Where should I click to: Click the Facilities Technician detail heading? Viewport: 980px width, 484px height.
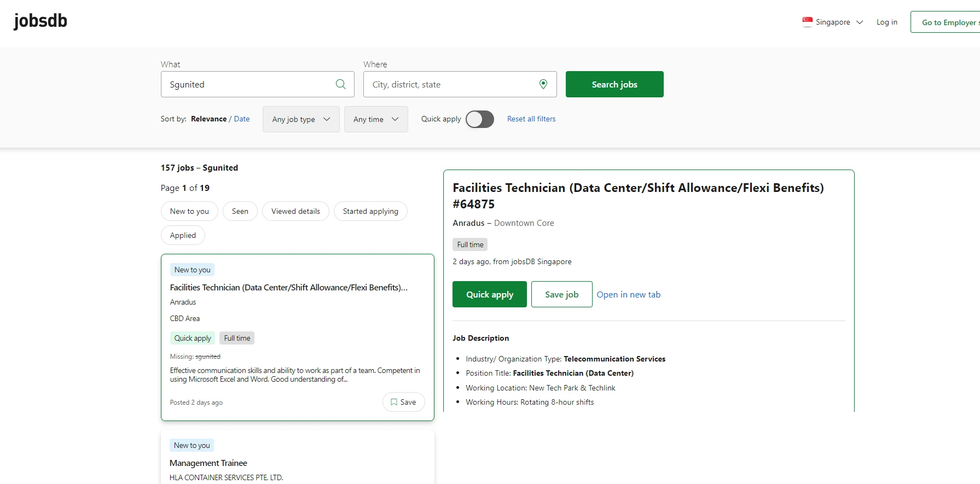(638, 196)
